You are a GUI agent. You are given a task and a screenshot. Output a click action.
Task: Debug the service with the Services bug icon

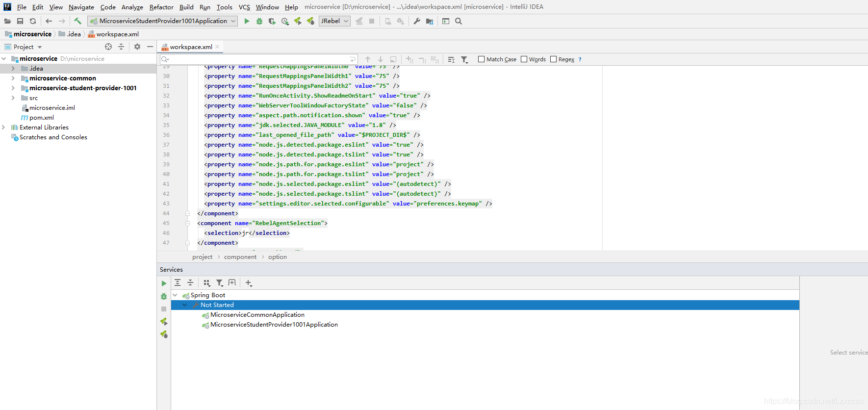click(164, 296)
